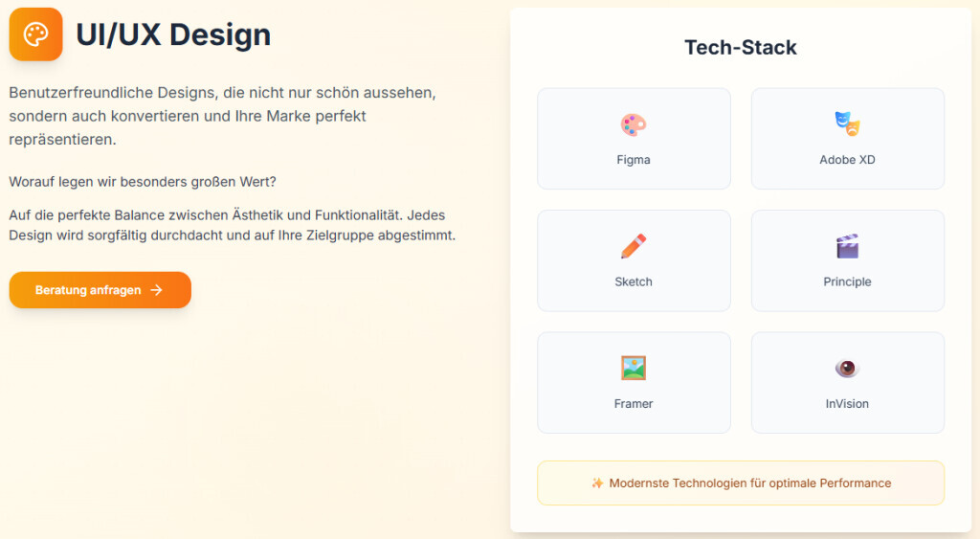Click the InVision eye icon

847,368
